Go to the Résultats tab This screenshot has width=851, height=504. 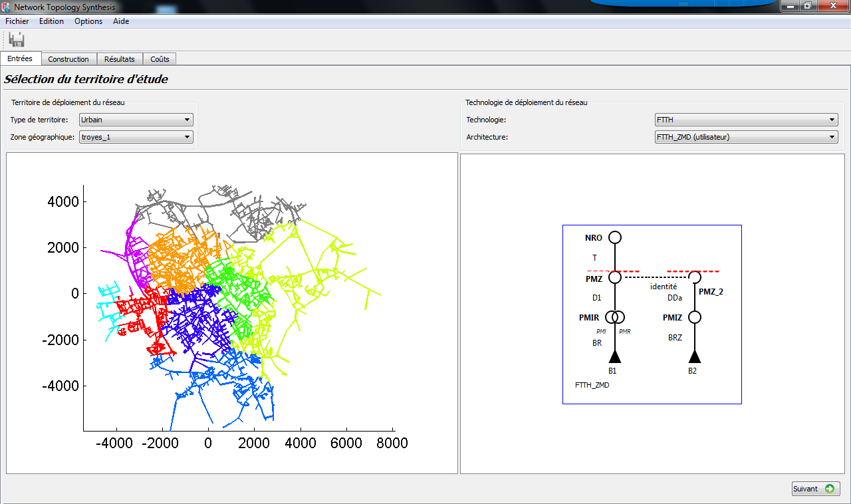click(120, 59)
